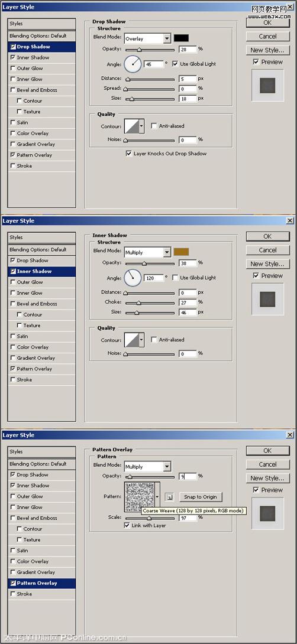Close the Pattern Overlay Layer Style dialog
Screen dimensions: 297x644
tap(290, 435)
